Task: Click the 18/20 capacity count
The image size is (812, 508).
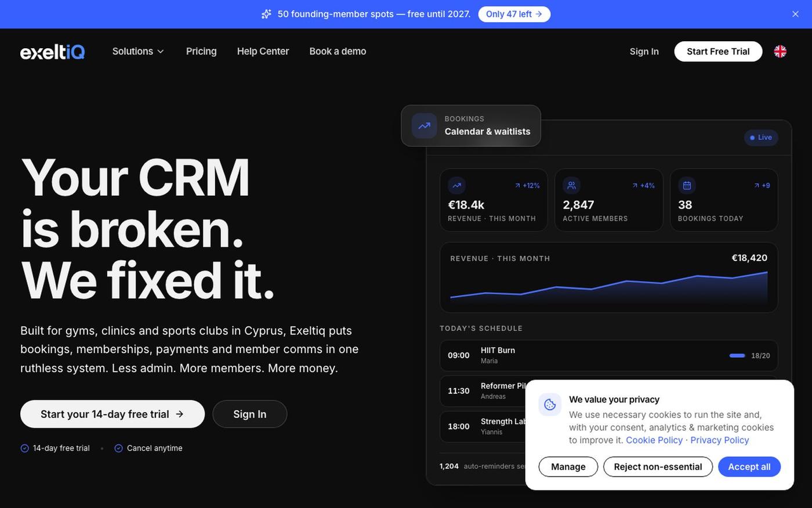Action: [x=760, y=355]
